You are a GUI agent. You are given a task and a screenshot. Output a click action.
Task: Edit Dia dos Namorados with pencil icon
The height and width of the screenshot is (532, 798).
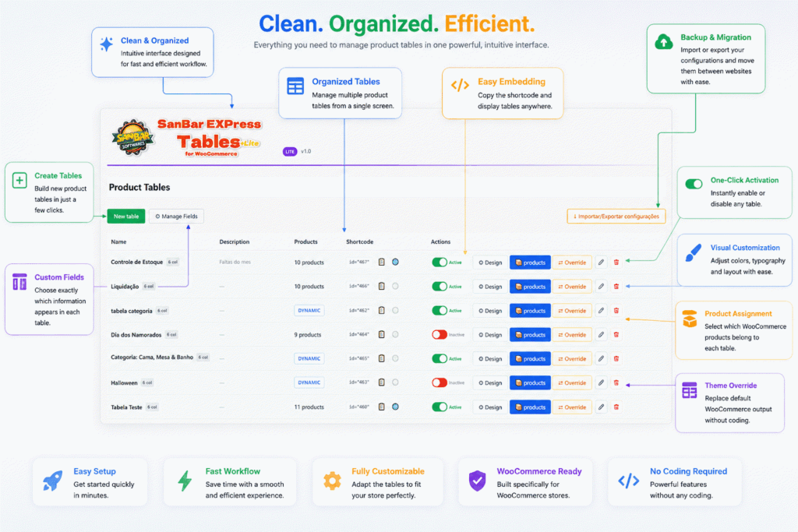601,335
